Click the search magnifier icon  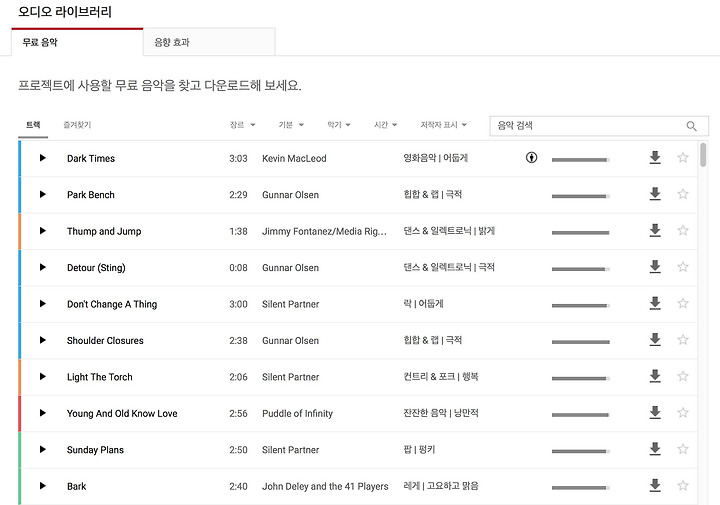[691, 126]
